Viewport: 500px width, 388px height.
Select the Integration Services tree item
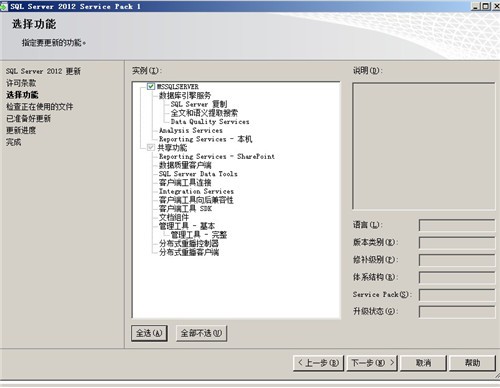click(196, 191)
